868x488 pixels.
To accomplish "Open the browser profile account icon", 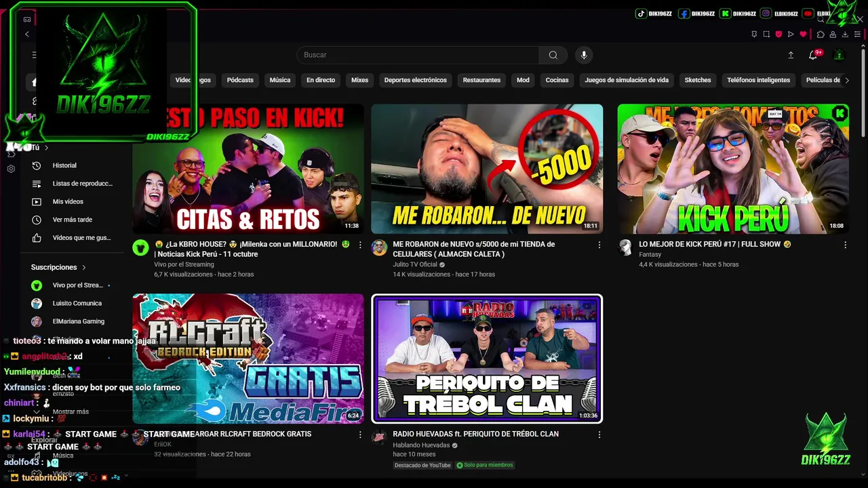I will pyautogui.click(x=833, y=34).
